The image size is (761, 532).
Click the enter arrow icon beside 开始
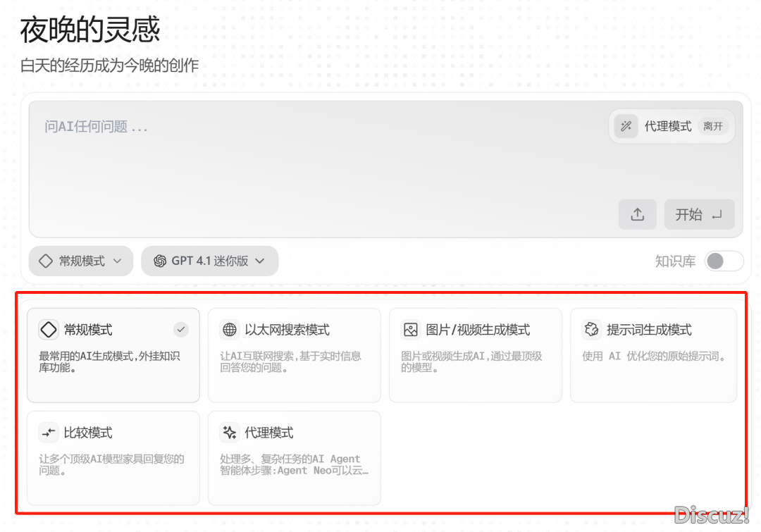717,214
